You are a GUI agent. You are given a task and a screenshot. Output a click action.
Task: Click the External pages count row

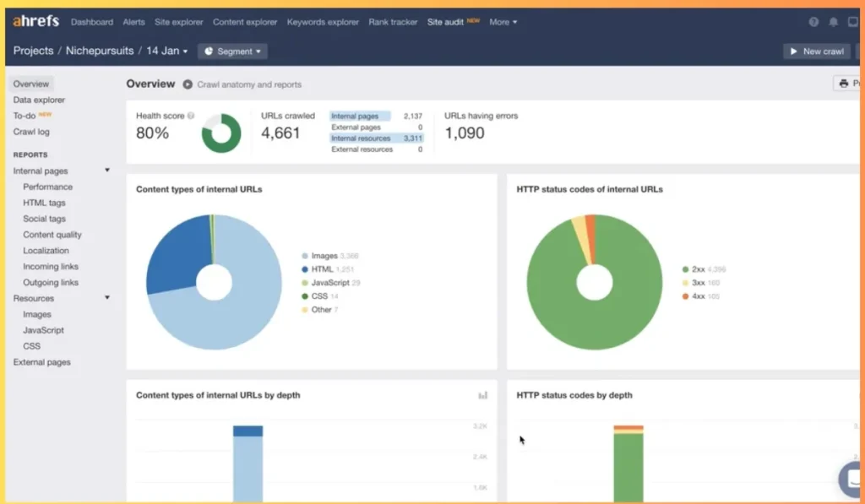377,127
